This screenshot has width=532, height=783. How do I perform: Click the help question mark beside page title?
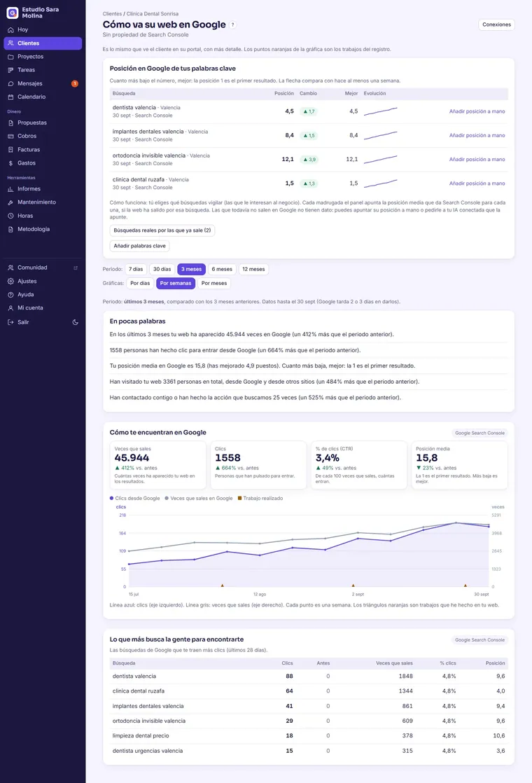coord(232,25)
